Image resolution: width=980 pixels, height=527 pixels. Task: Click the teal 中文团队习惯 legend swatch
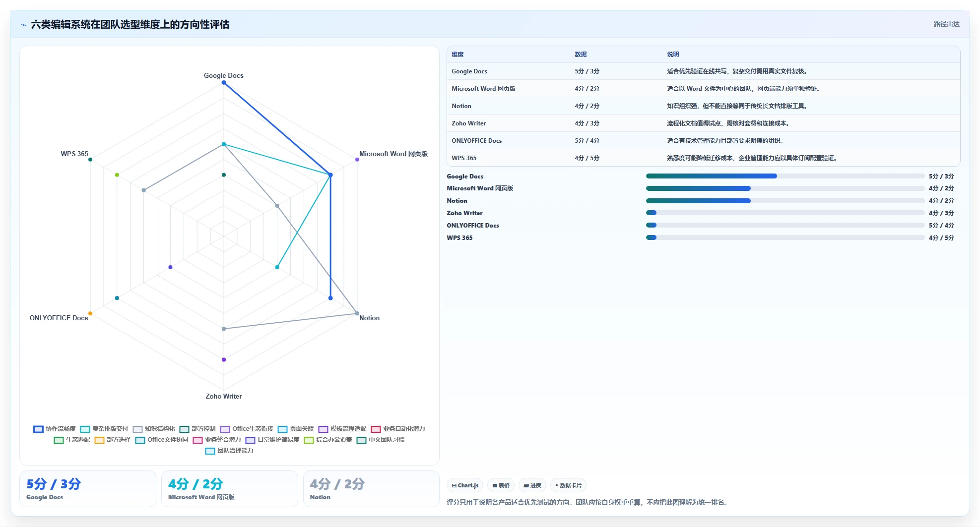(x=361, y=440)
